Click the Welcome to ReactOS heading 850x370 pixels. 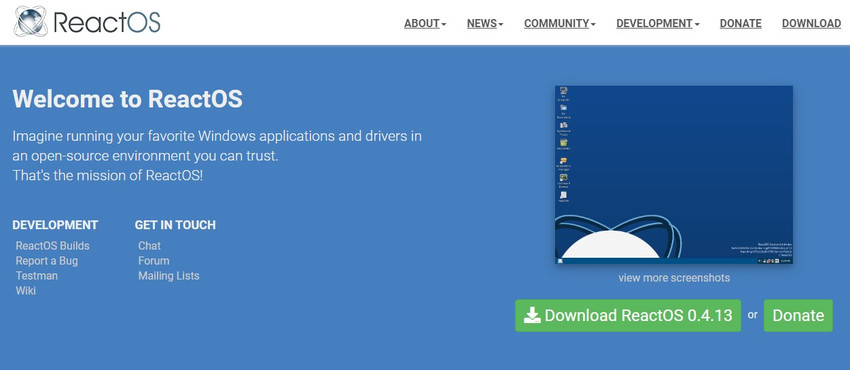coord(127,99)
